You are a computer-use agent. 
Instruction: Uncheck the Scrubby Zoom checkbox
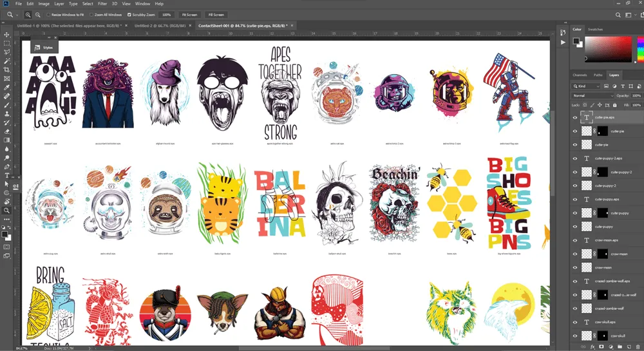pos(129,15)
